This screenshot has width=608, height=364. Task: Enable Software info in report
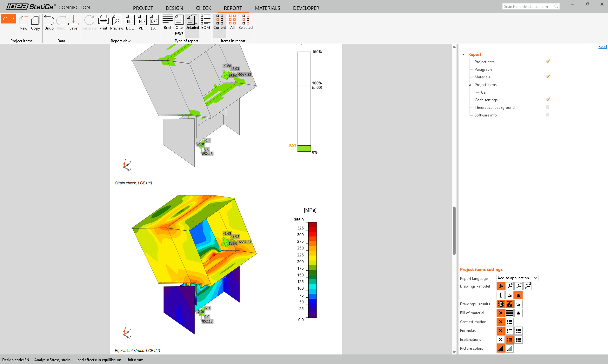pyautogui.click(x=547, y=115)
